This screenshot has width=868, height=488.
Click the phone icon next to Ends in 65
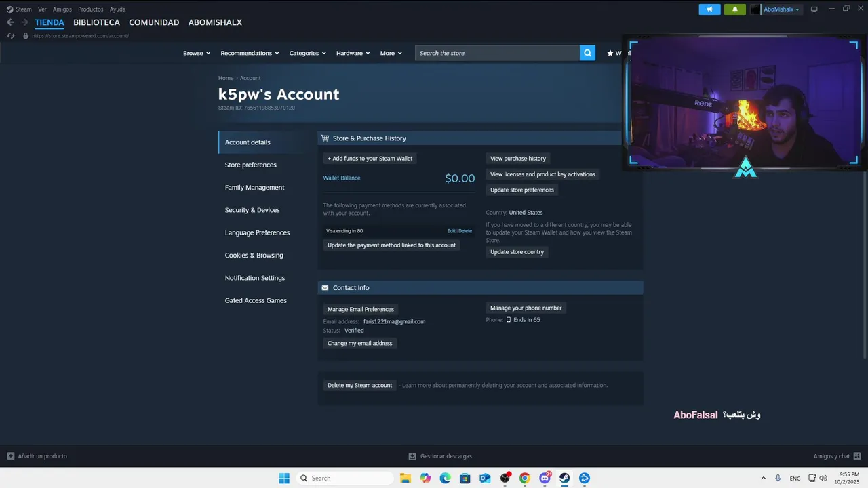(509, 319)
